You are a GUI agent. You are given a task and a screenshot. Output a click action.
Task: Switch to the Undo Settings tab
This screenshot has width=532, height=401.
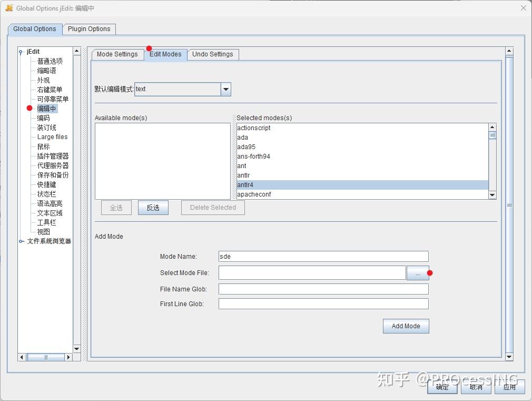point(213,54)
